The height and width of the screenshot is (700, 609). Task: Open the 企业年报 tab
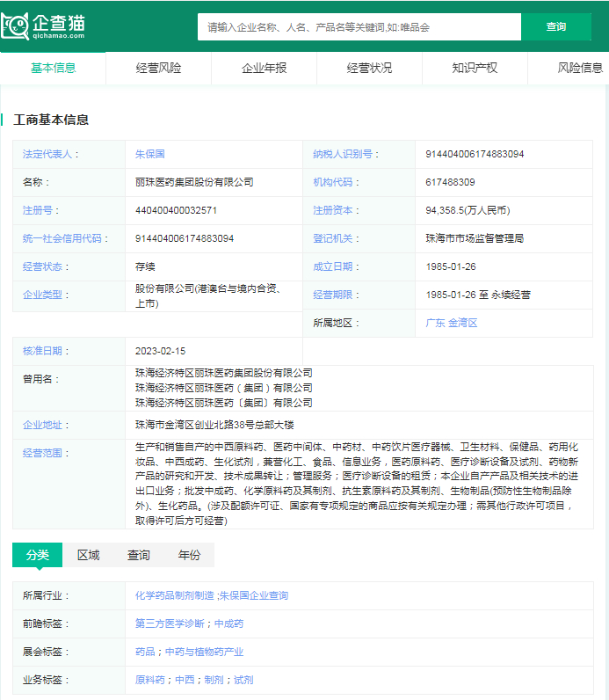point(264,68)
